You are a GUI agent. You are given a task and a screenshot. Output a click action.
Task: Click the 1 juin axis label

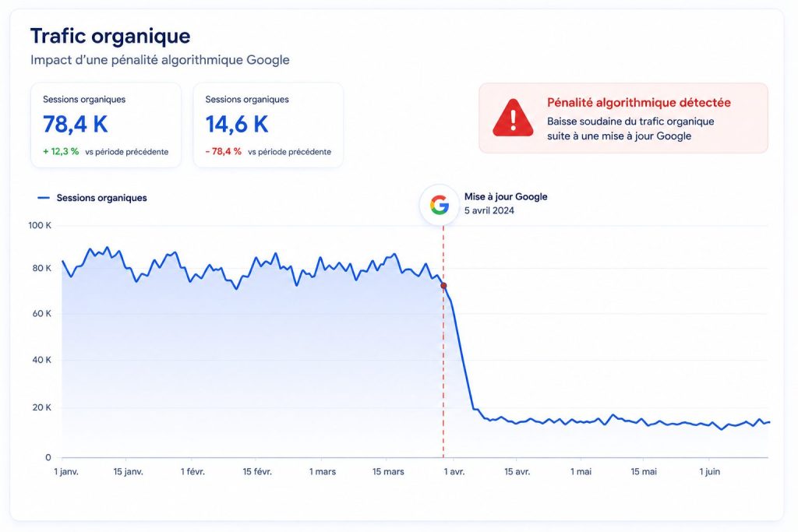pyautogui.click(x=709, y=471)
